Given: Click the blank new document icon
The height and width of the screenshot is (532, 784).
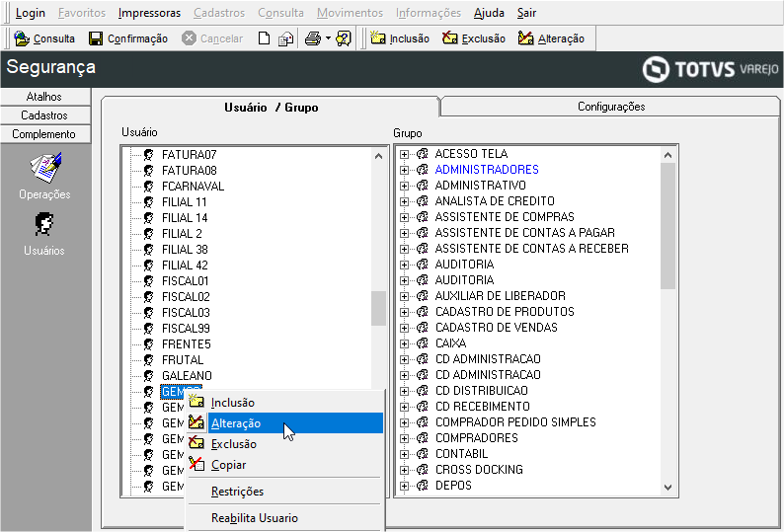Looking at the screenshot, I should tap(264, 38).
